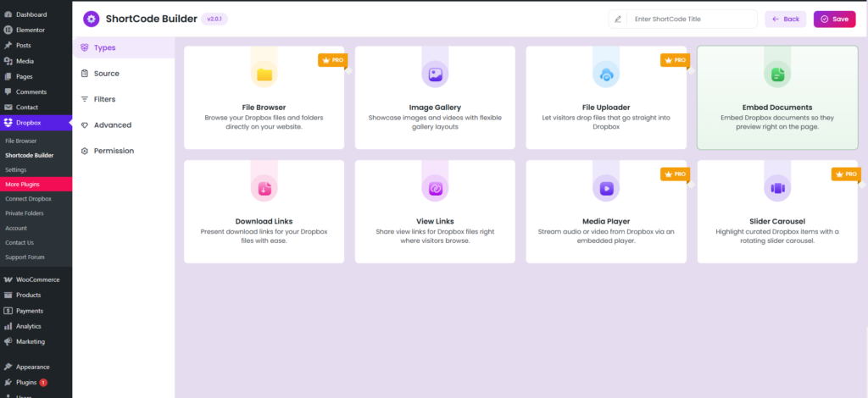Click the Contact envelope icon

(8, 108)
